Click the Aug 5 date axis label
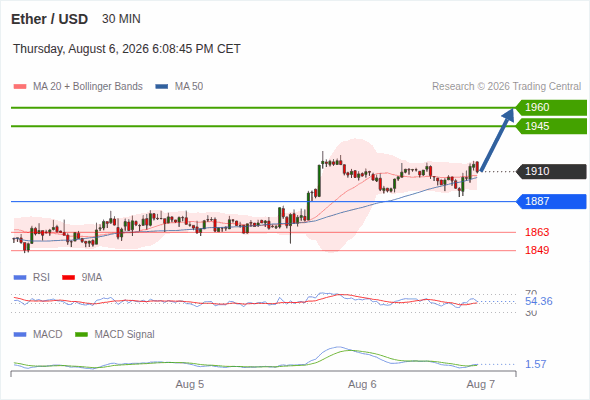The image size is (590, 400). click(190, 385)
